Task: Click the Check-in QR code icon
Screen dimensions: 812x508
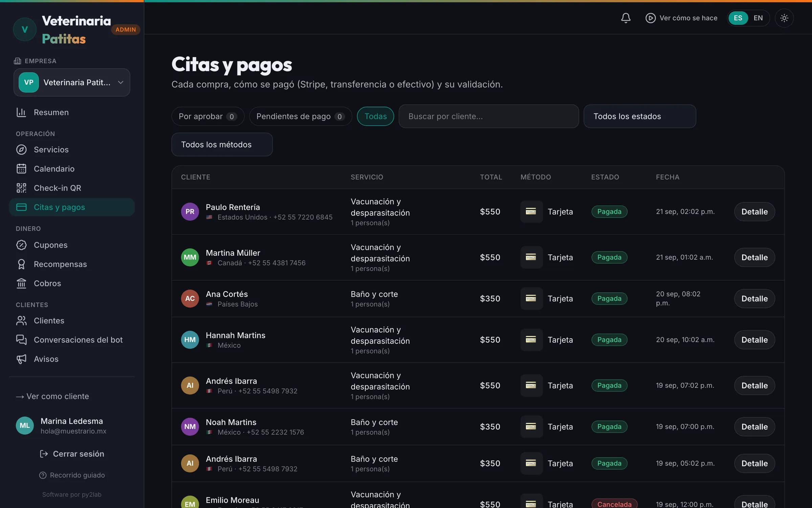Action: (x=21, y=188)
